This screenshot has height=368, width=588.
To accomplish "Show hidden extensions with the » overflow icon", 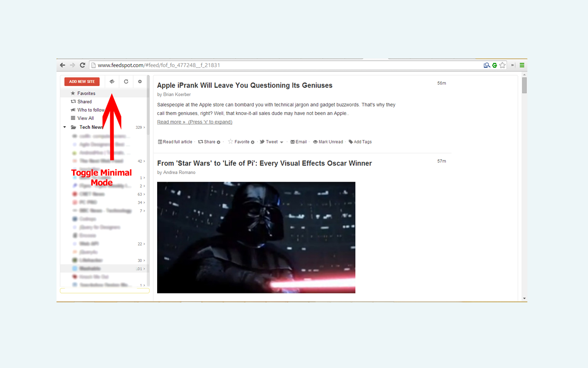I will click(x=513, y=65).
